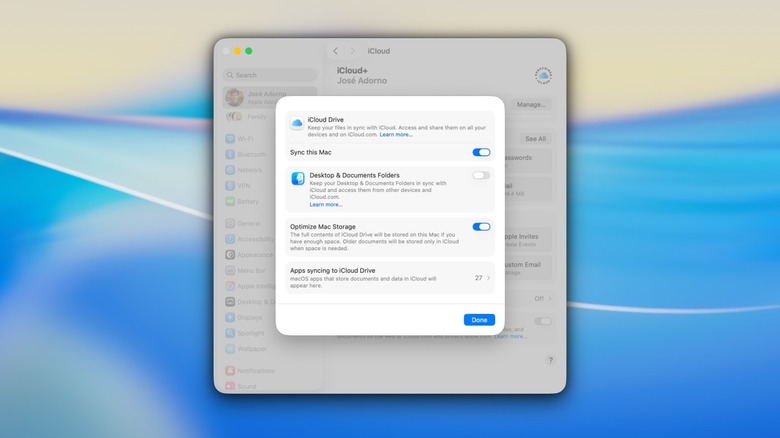Toggle the dimmed switch behind the dialog

pyautogui.click(x=543, y=321)
